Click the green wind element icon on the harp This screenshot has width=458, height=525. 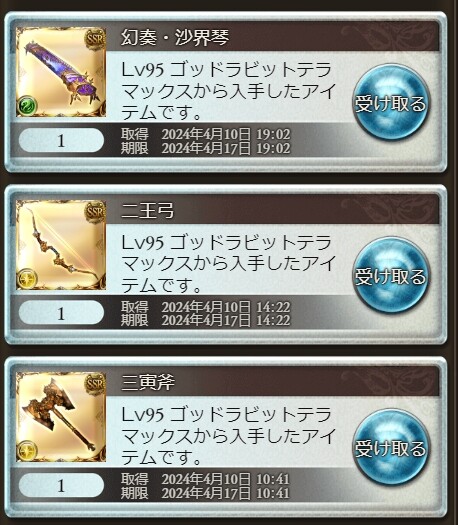[27, 105]
